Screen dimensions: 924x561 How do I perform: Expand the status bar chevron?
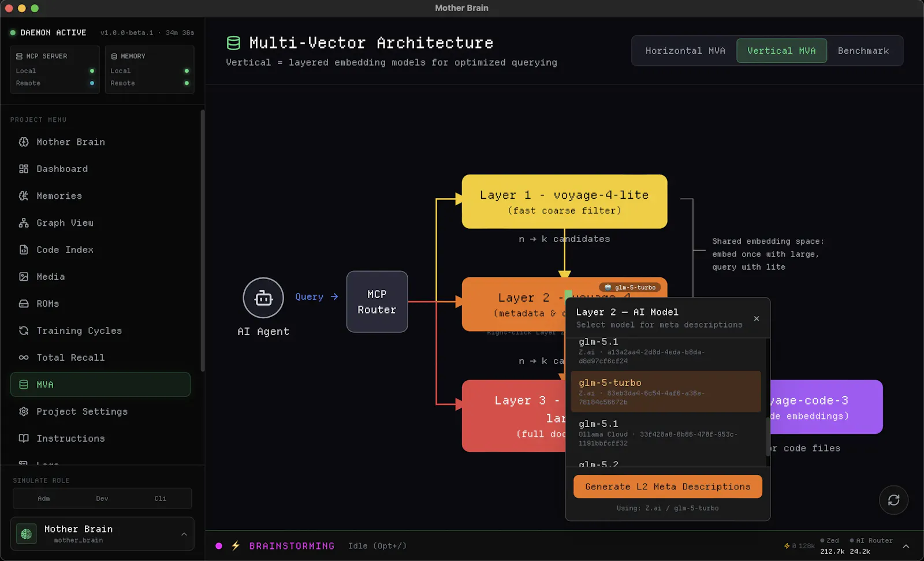coord(906,547)
